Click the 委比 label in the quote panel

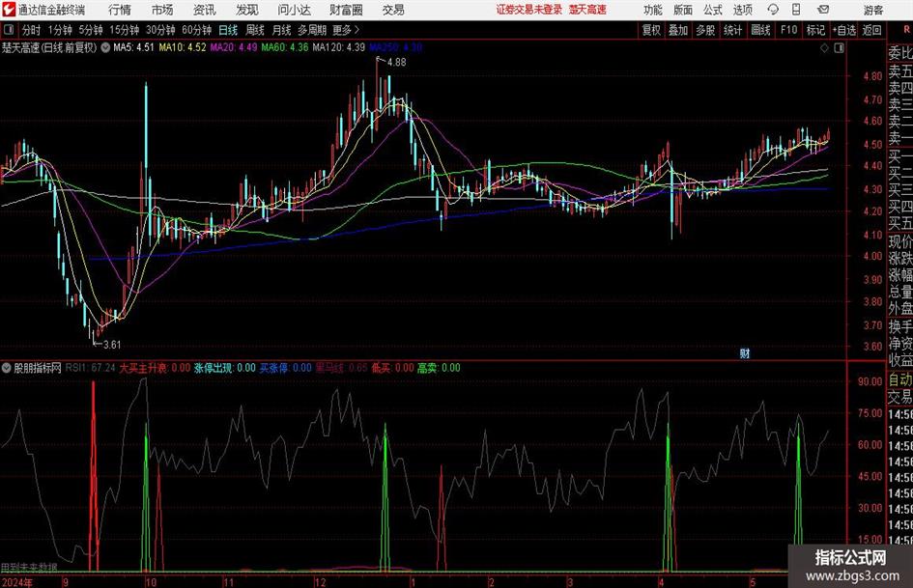coord(900,53)
